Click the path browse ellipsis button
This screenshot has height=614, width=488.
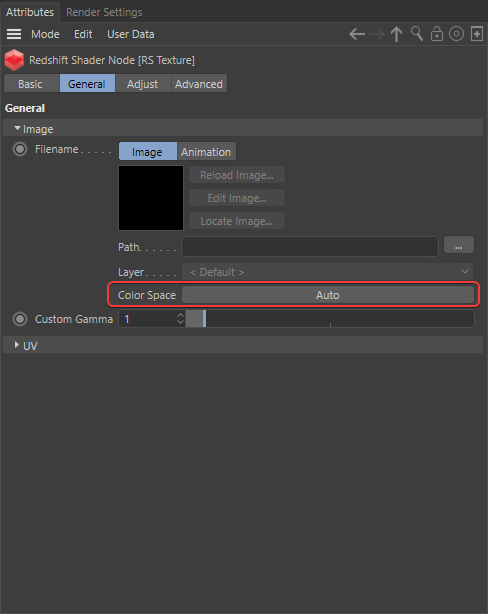click(459, 245)
